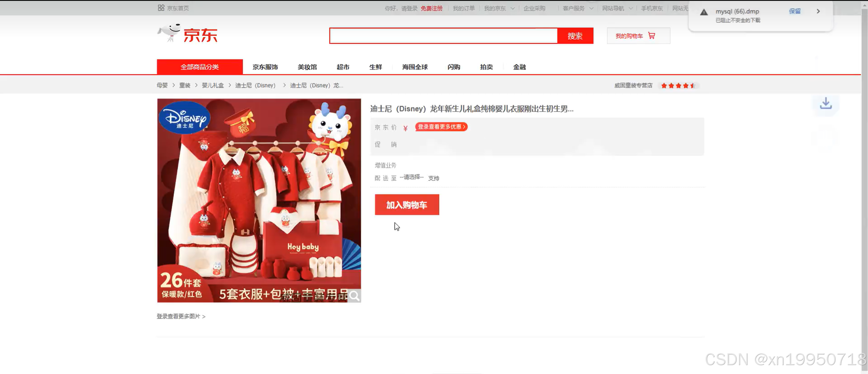The width and height of the screenshot is (868, 374).
Task: Click the Disney baby gift box image
Action: coord(259,200)
